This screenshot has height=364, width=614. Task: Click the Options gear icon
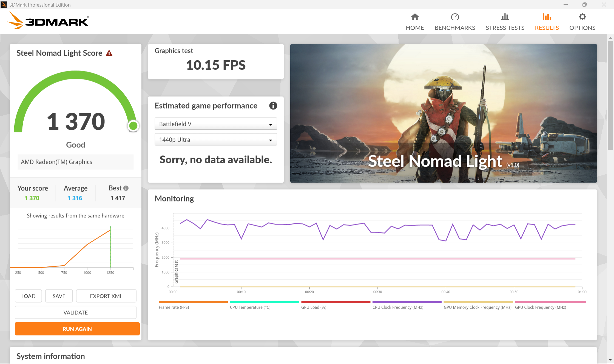[582, 17]
